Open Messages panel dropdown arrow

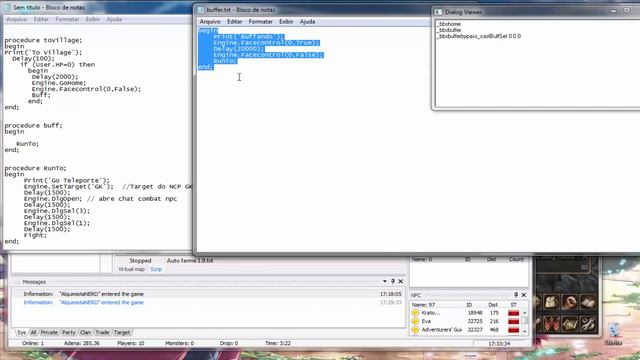[384, 281]
